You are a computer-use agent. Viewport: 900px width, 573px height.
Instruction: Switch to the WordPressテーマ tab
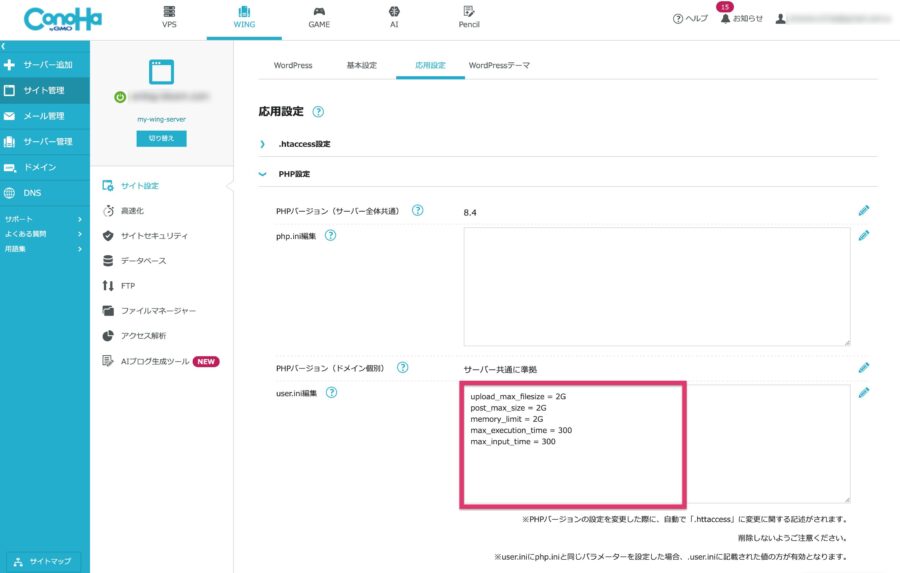pyautogui.click(x=499, y=65)
